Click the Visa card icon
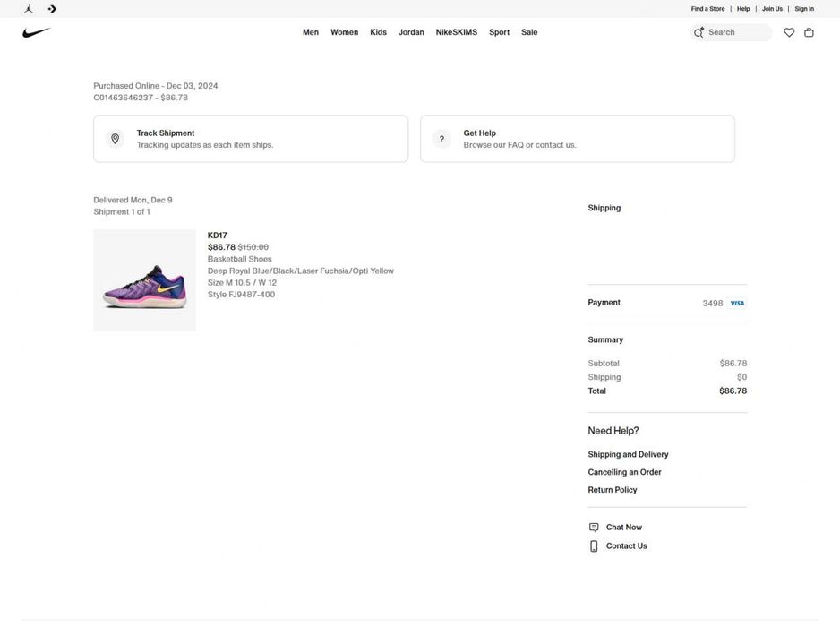Screen dimensions: 840x627 pos(737,303)
